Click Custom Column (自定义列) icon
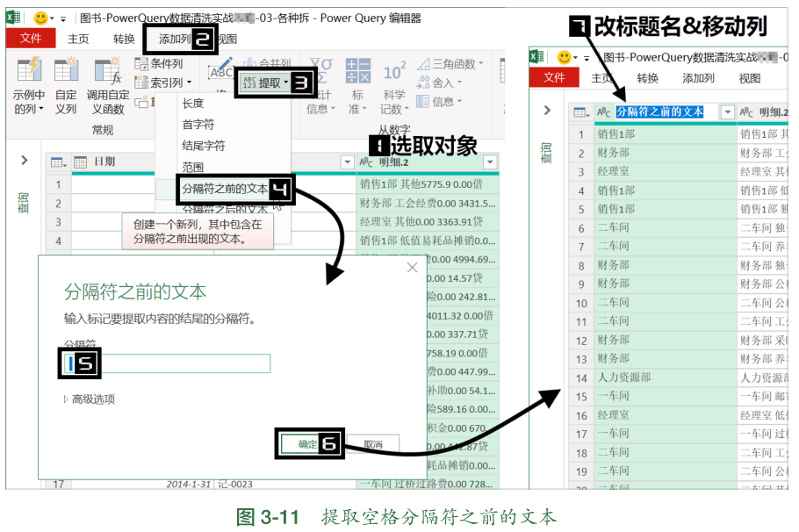Viewport: 799px width, 532px height. 66,70
